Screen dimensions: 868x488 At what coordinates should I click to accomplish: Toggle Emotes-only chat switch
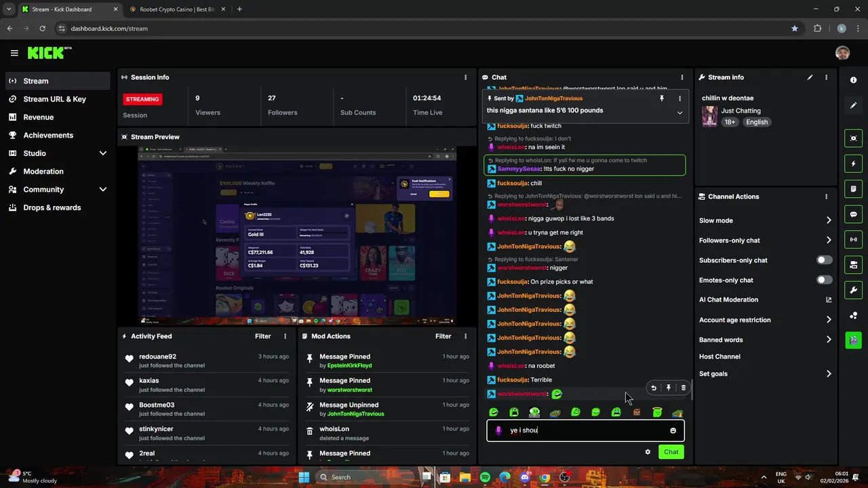(824, 280)
